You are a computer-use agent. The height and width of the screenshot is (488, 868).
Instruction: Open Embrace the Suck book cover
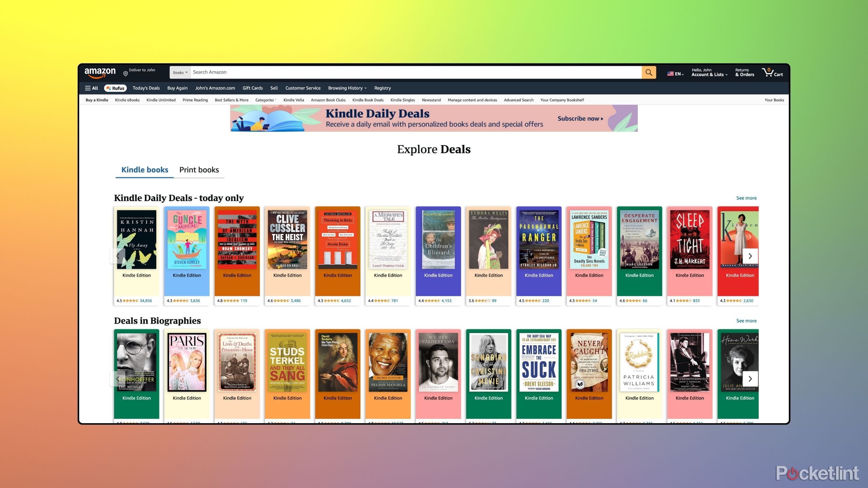click(539, 362)
